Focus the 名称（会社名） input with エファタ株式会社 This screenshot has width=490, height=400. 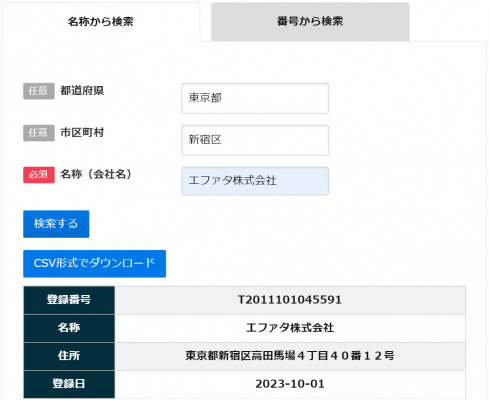tap(255, 181)
